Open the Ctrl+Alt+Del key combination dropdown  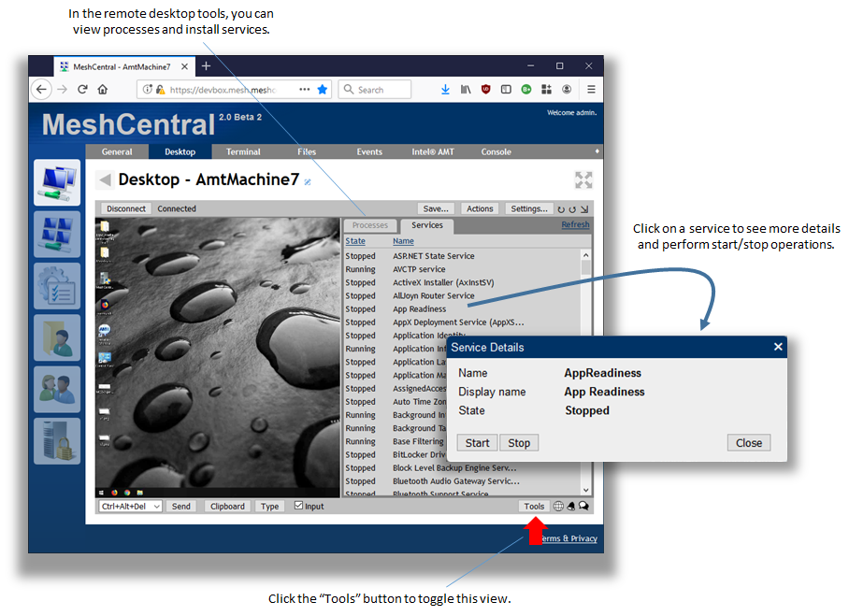pyautogui.click(x=131, y=506)
